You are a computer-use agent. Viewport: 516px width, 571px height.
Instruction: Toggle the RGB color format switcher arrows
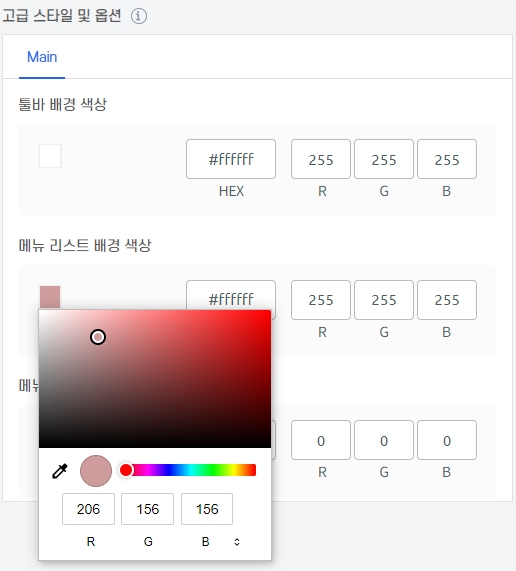tap(237, 542)
